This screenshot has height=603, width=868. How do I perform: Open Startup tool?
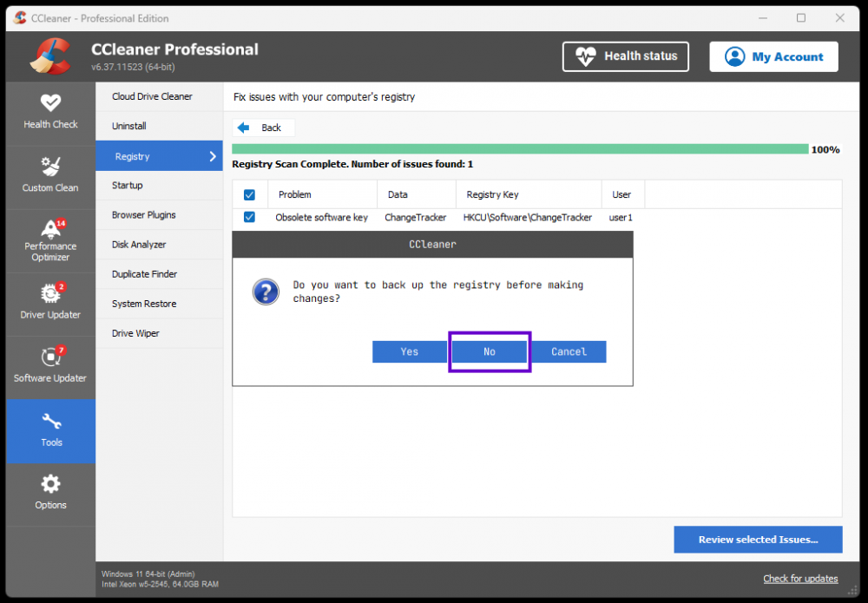click(x=160, y=186)
